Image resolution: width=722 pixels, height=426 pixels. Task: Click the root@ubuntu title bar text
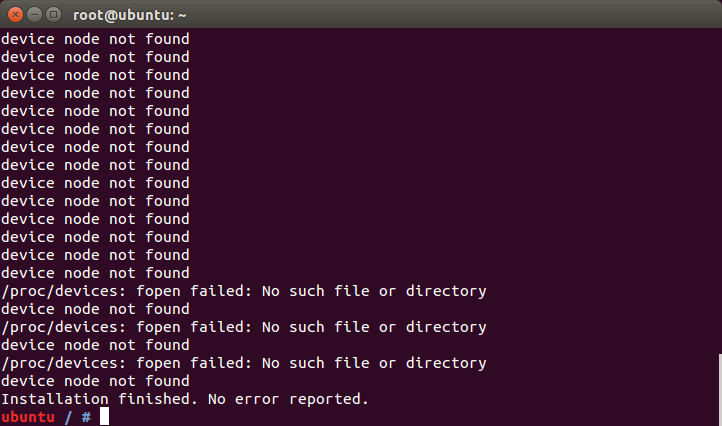(x=129, y=15)
